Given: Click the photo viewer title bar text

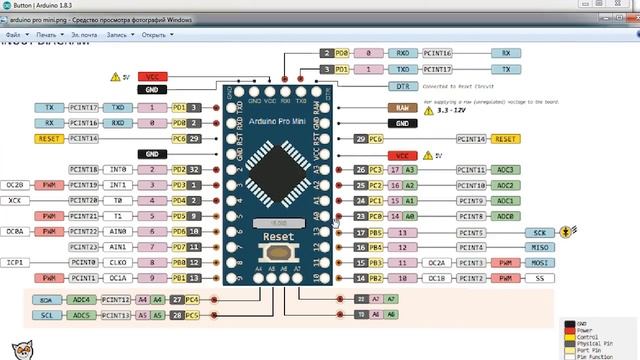Looking at the screenshot, I should [101, 20].
